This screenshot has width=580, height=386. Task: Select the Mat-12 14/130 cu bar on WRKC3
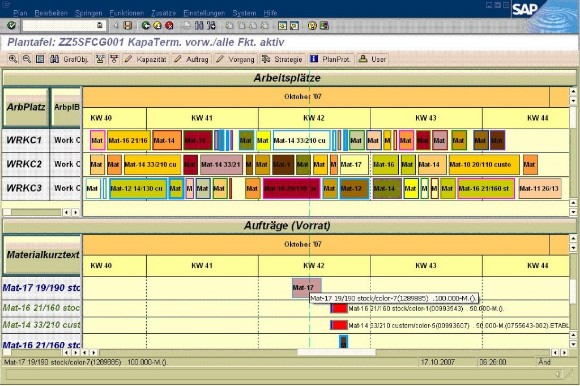138,189
